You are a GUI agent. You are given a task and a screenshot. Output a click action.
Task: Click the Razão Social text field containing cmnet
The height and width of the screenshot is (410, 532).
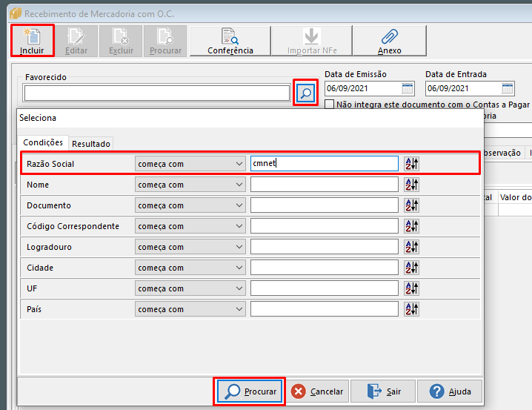click(325, 164)
